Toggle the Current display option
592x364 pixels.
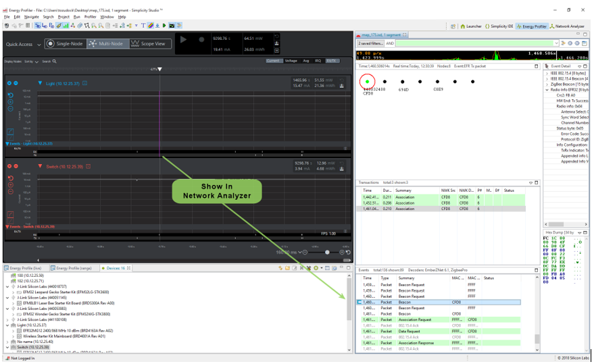point(272,61)
